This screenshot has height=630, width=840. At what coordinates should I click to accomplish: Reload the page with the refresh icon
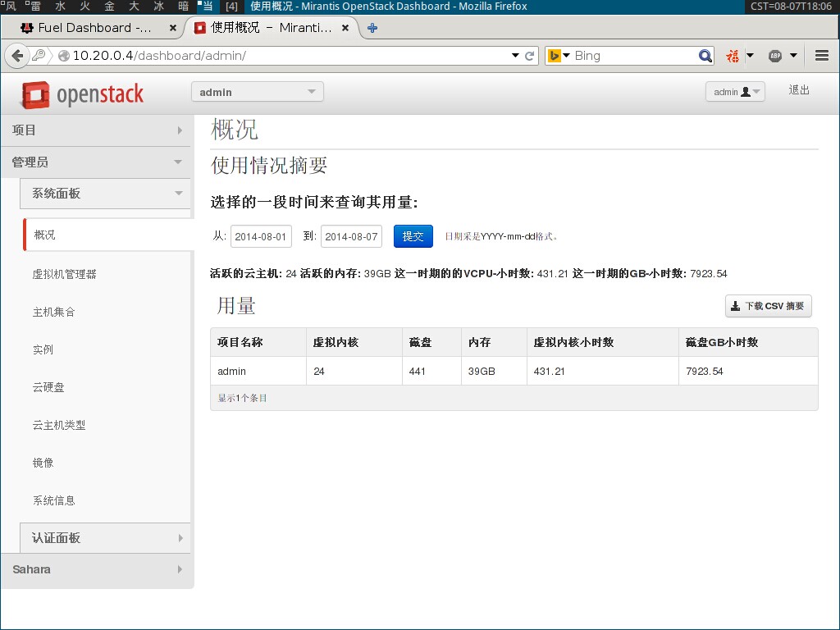530,56
